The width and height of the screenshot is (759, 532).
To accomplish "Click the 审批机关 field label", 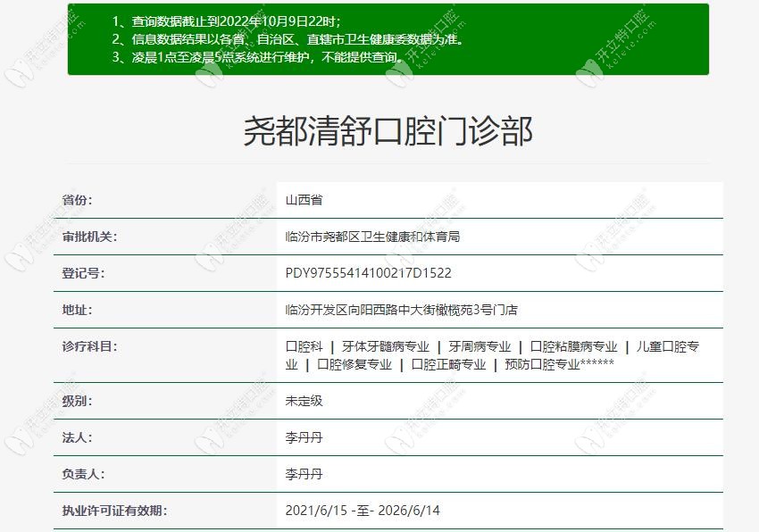I will coord(89,237).
